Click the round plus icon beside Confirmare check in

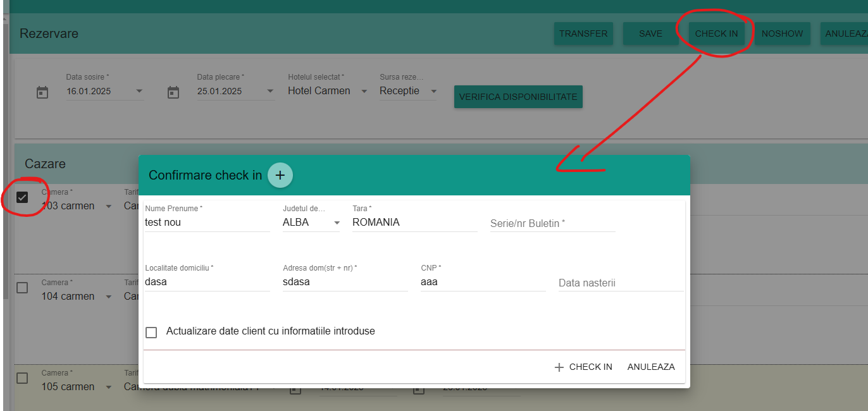(280, 175)
